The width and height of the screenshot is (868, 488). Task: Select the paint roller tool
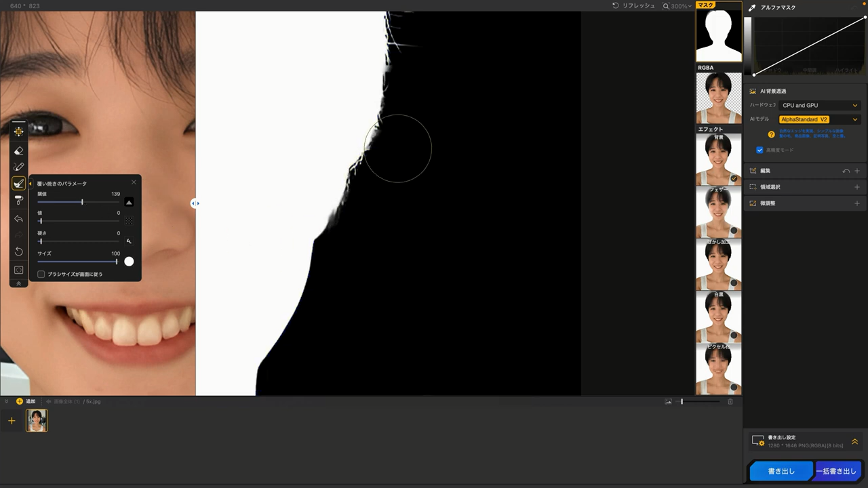click(18, 200)
